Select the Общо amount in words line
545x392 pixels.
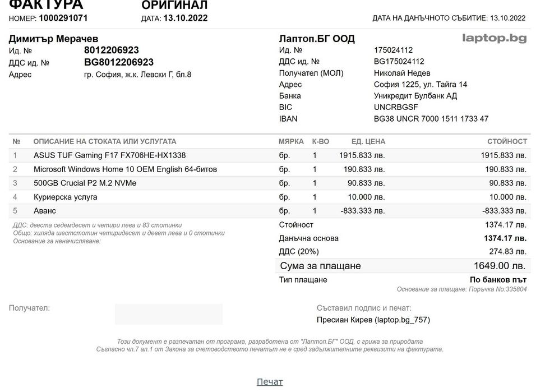[119, 233]
